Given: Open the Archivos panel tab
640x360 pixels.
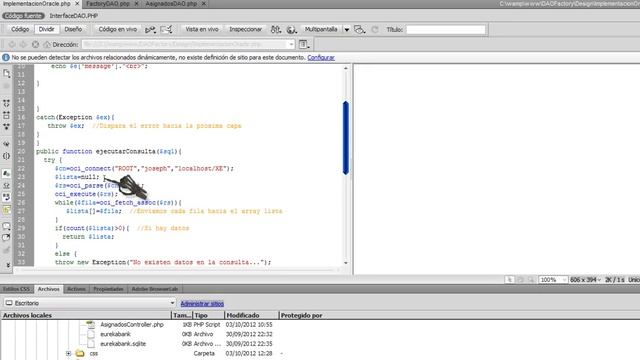Looking at the screenshot, I should tap(49, 289).
